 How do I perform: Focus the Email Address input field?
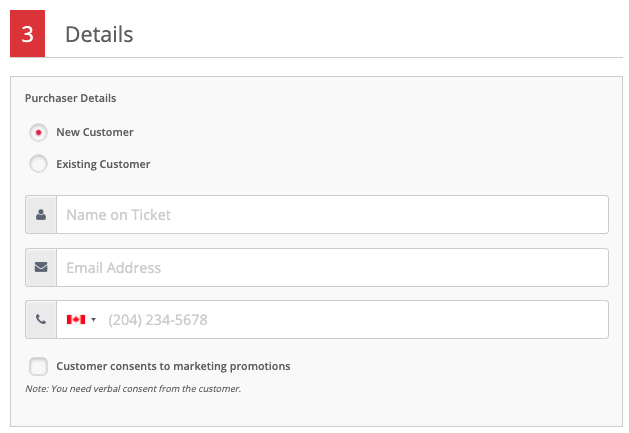click(333, 267)
